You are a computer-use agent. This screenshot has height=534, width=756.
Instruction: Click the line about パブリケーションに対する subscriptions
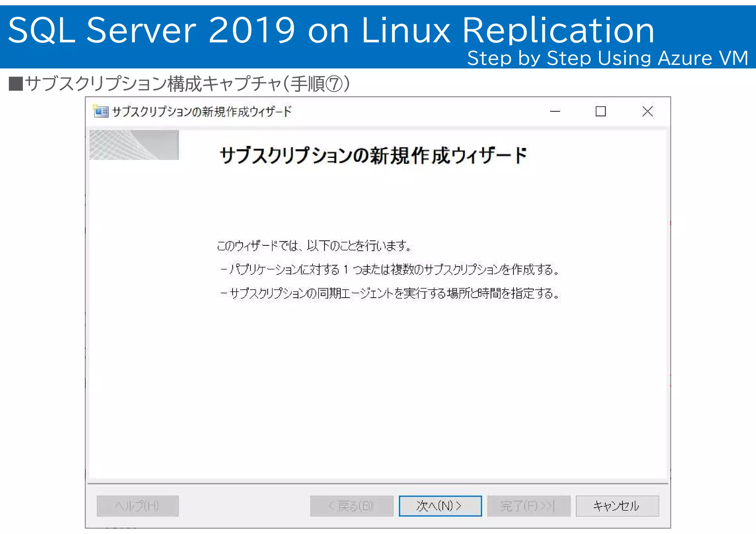pos(389,269)
